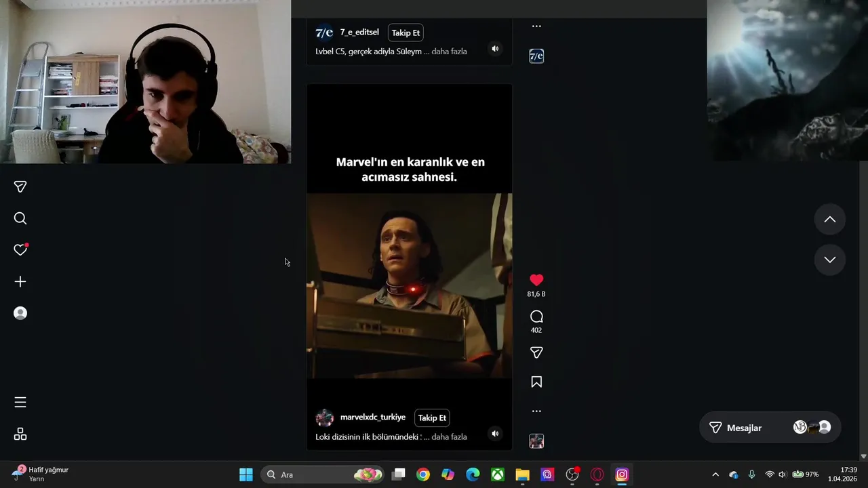This screenshot has width=868, height=488.
Task: Open Wi-Fi network settings in tray
Action: pyautogui.click(x=770, y=474)
